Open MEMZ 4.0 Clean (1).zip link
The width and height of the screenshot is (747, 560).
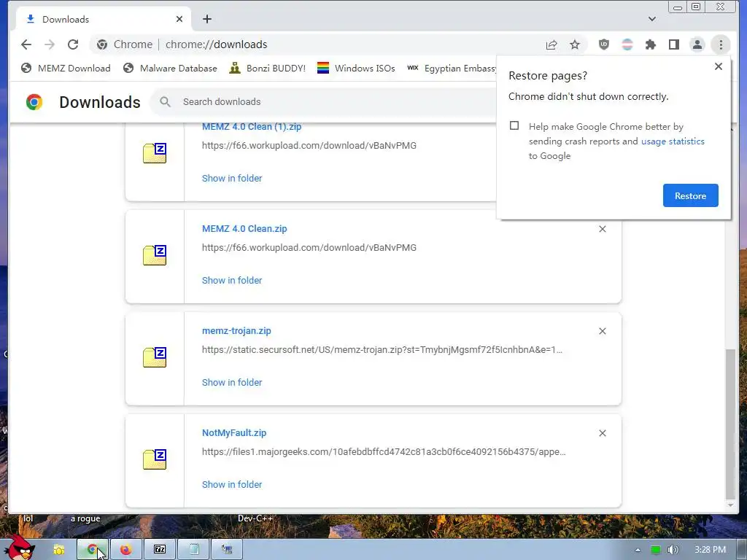tap(252, 127)
